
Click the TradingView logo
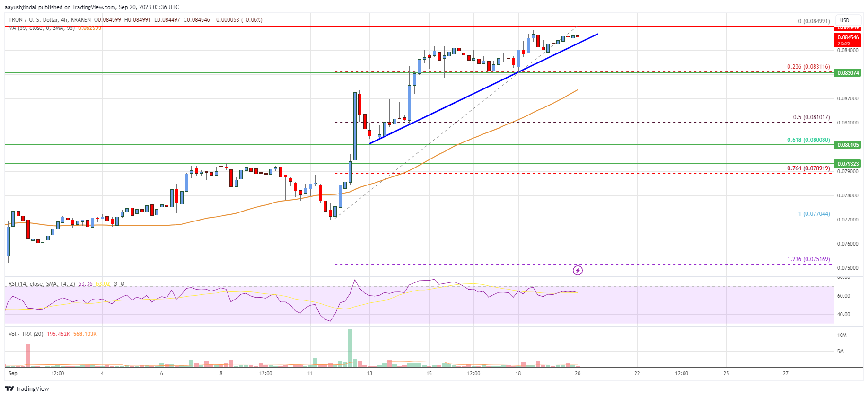[x=27, y=388]
